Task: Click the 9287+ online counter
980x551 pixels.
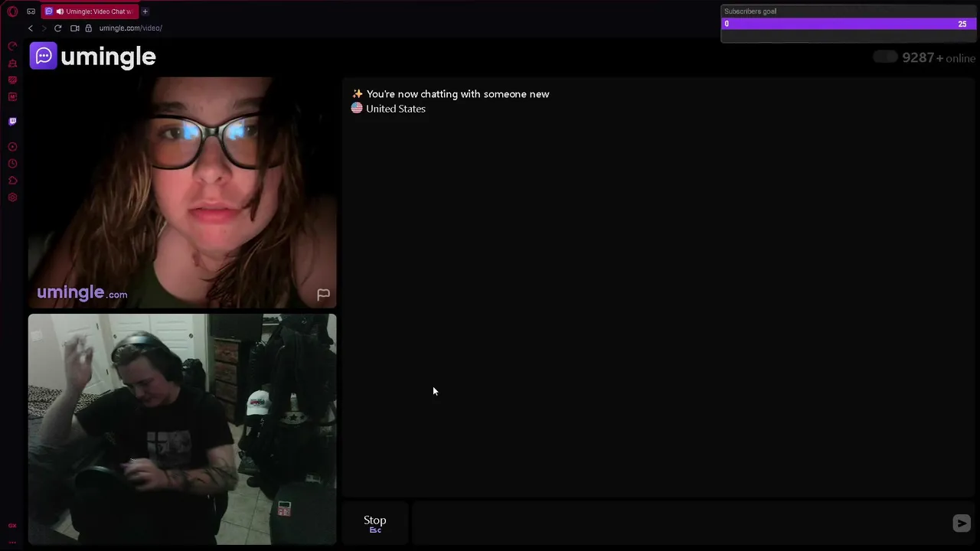Action: pyautogui.click(x=939, y=58)
